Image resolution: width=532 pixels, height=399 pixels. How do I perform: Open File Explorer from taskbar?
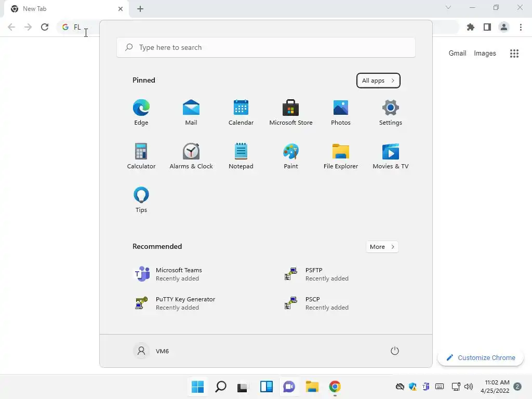click(x=312, y=387)
